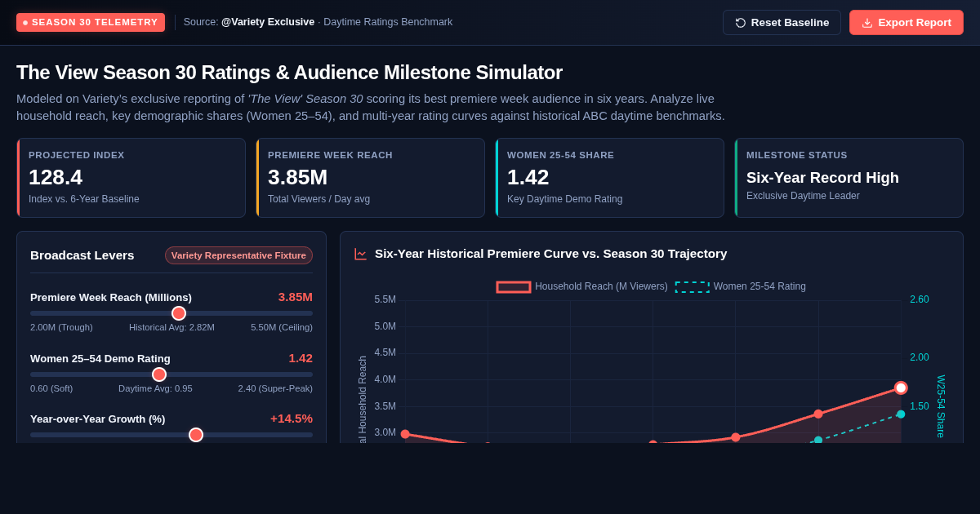Click the Broadcast Levers heading

tap(82, 255)
